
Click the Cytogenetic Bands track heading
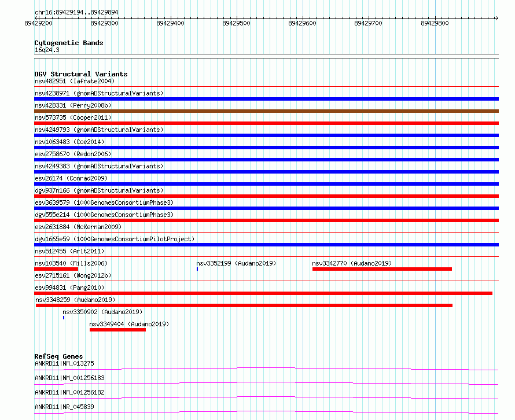tap(69, 43)
